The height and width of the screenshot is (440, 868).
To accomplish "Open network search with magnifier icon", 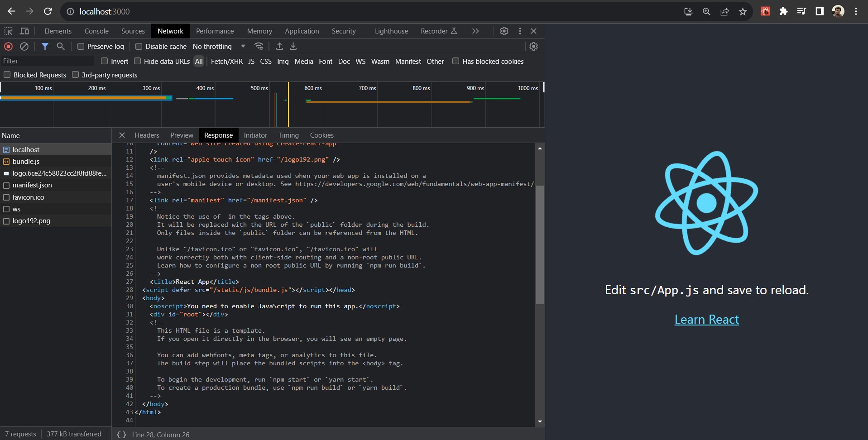I will (x=60, y=46).
